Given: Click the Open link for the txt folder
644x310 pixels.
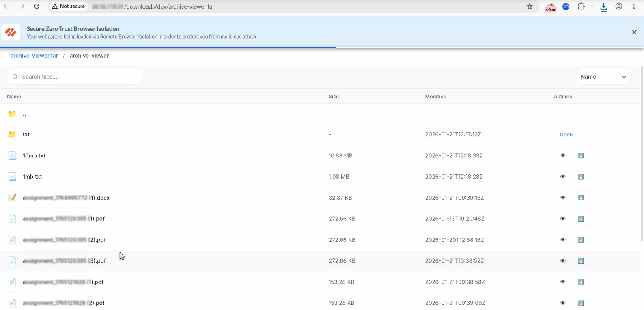Looking at the screenshot, I should (x=566, y=135).
